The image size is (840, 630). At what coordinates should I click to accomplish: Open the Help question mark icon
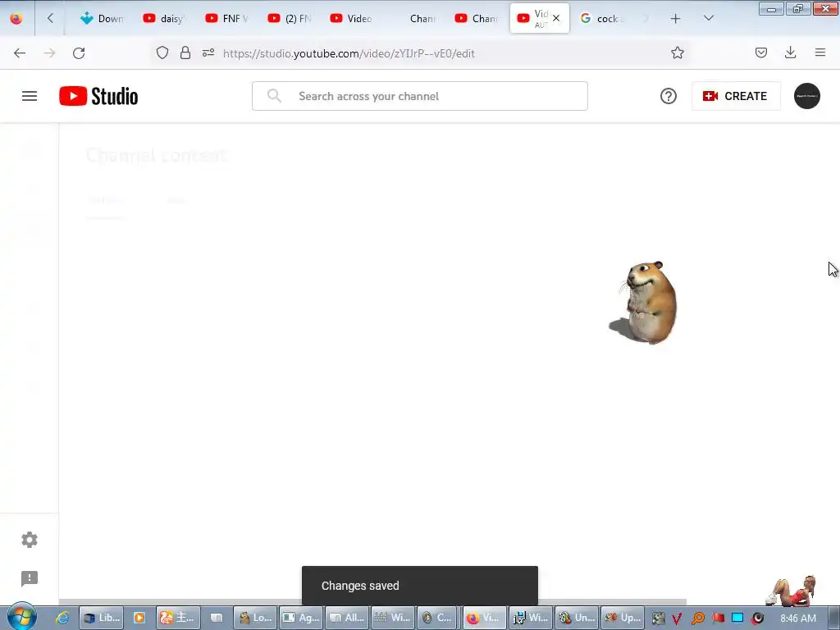tap(668, 97)
